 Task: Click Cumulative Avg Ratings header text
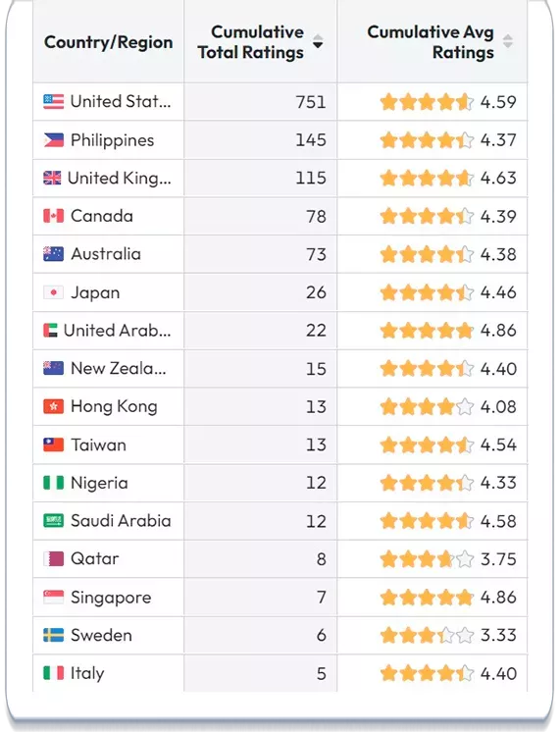[x=431, y=42]
